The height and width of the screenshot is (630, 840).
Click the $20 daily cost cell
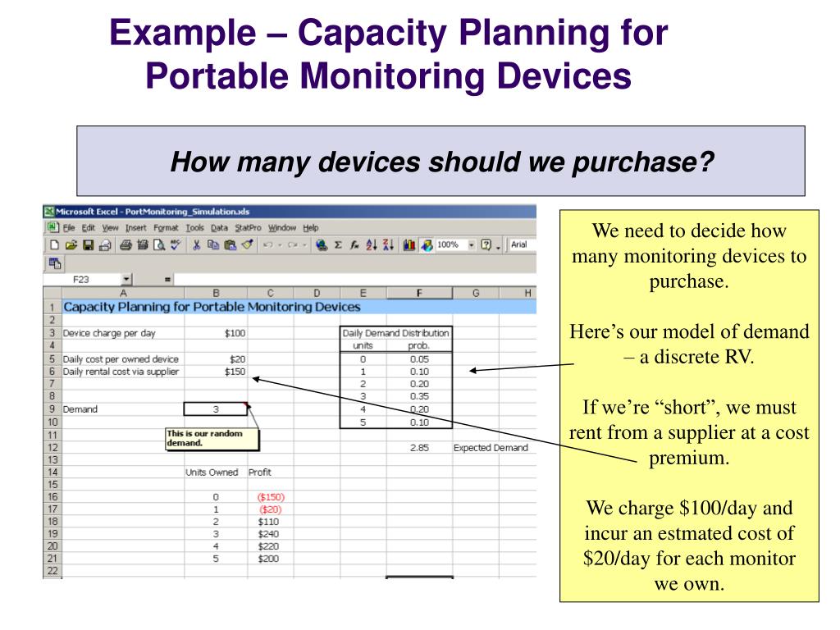[216, 359]
